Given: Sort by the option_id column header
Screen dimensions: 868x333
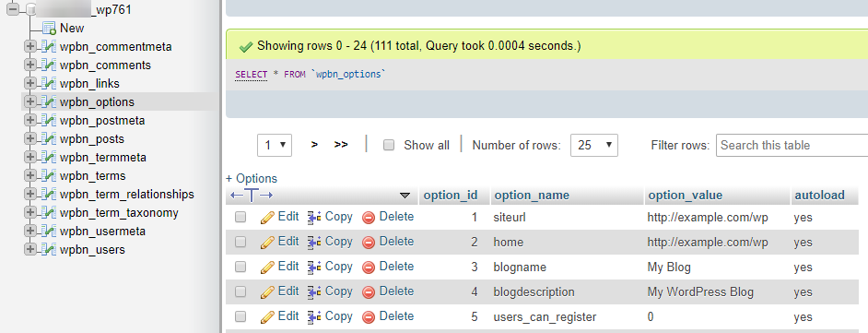Looking at the screenshot, I should click(x=450, y=195).
